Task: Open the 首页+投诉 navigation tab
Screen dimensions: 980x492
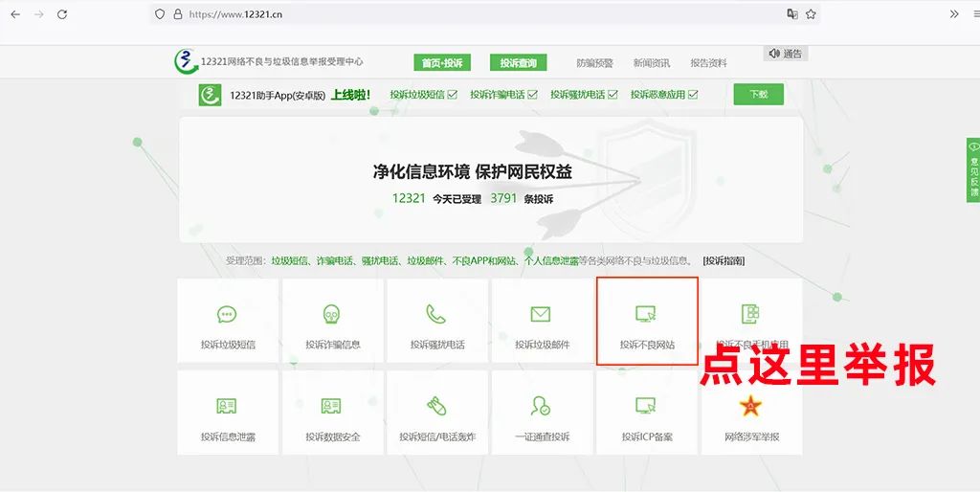Action: coord(442,62)
